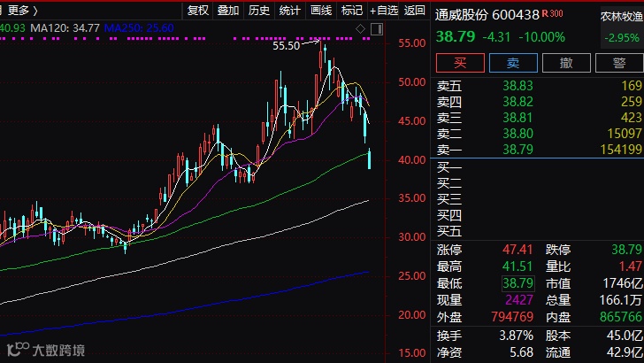Click the 内盘 value 865766
Viewport: 644px width, 363px height.
(621, 317)
